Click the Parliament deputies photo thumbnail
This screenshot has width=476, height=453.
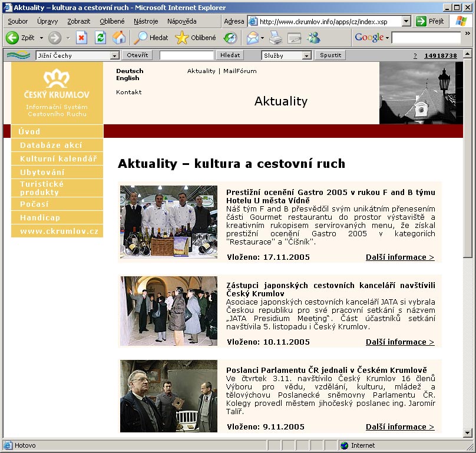click(x=168, y=396)
